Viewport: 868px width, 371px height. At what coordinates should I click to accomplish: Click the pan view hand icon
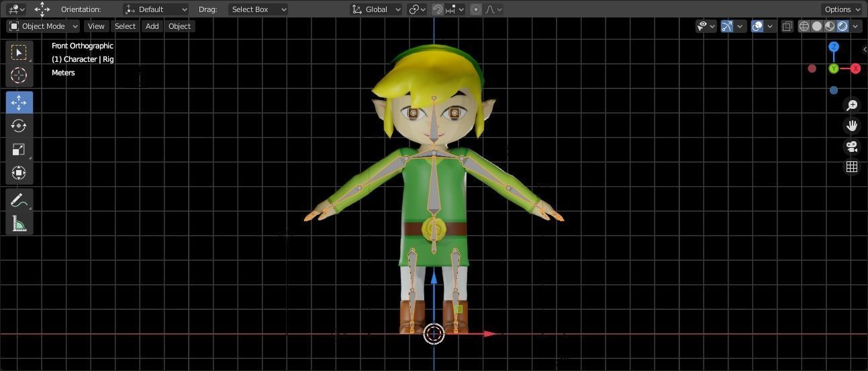(852, 126)
